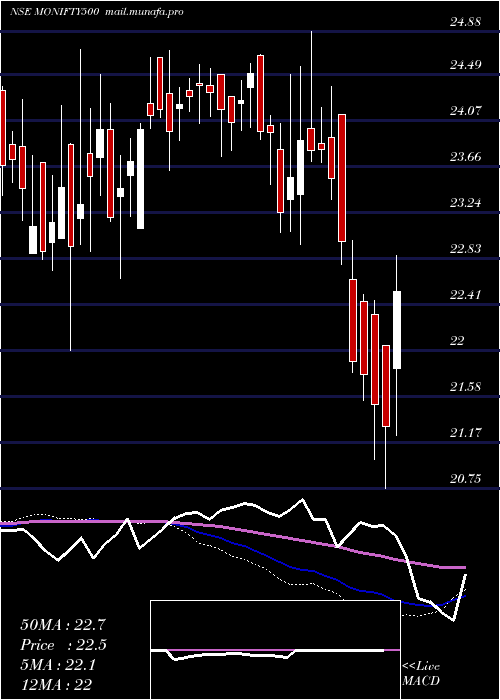
Task: Click the NSE MONIFTY500 chart title
Action: tap(54, 12)
